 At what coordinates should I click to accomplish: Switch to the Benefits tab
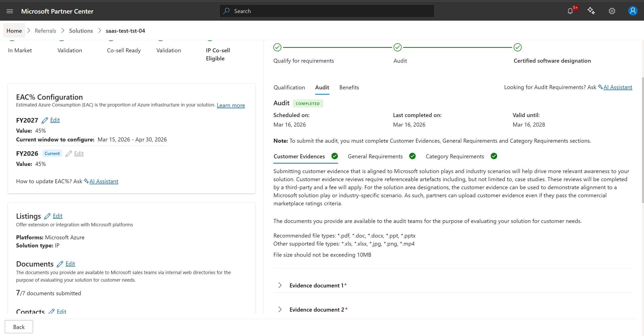pyautogui.click(x=349, y=87)
